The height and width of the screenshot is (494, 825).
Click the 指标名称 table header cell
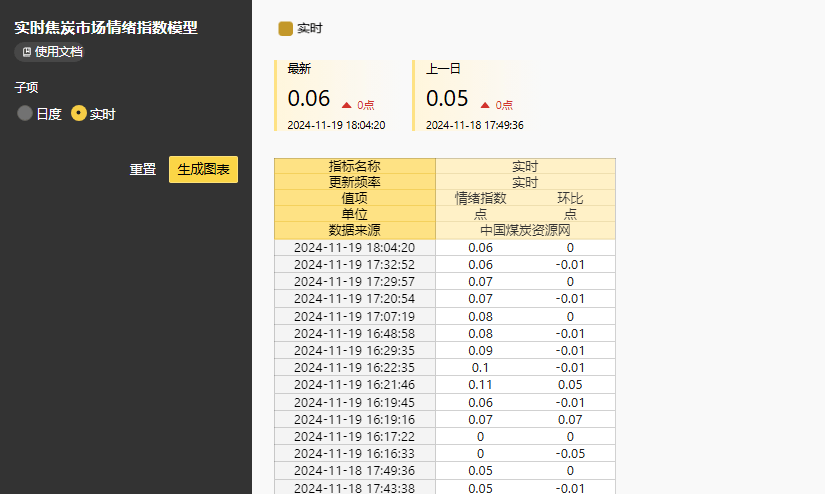(354, 166)
